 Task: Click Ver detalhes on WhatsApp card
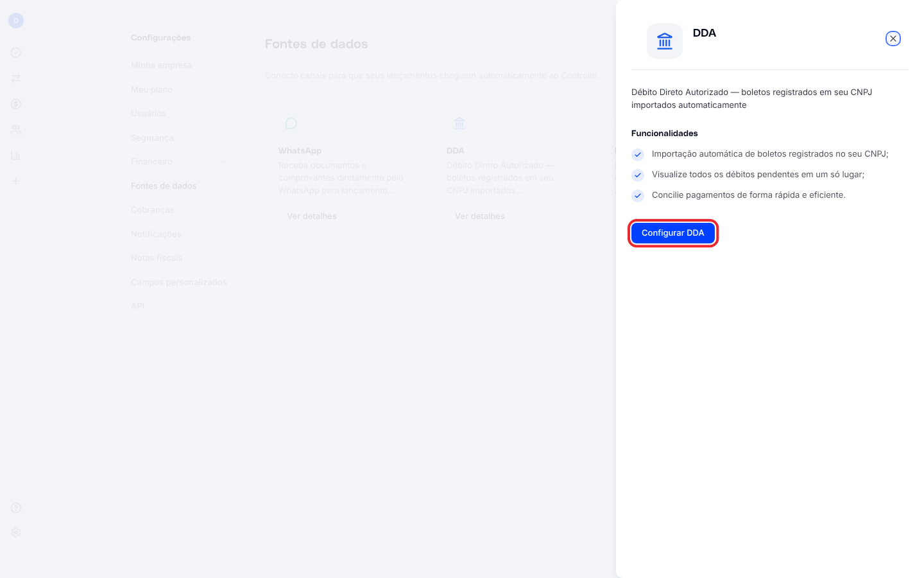pos(312,216)
